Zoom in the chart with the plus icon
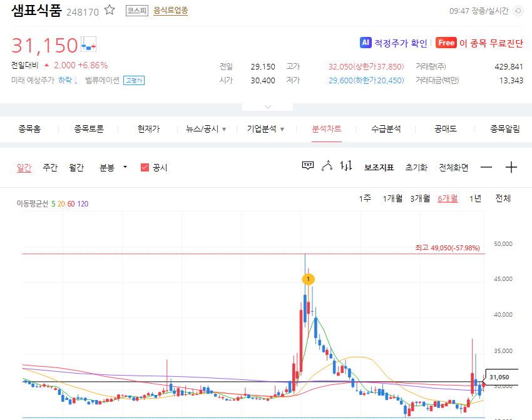The width and height of the screenshot is (532, 420). (x=511, y=167)
